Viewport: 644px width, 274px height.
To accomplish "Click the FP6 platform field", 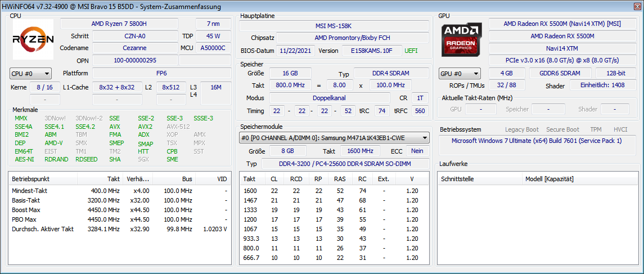I will pyautogui.click(x=161, y=74).
